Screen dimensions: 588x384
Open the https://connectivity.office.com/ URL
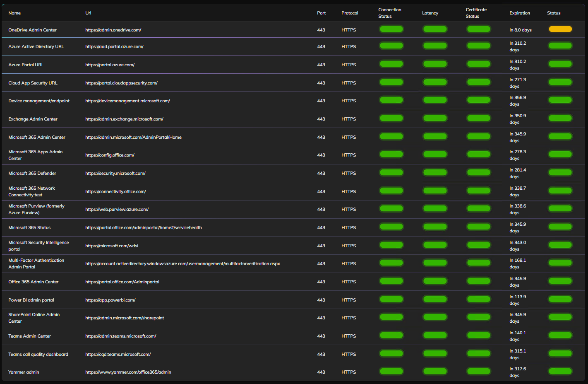(116, 191)
